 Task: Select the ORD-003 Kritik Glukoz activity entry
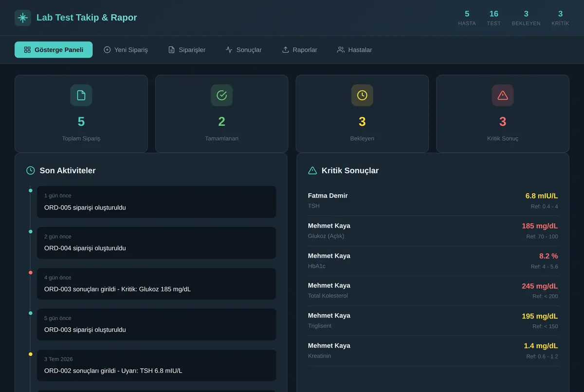(x=156, y=284)
